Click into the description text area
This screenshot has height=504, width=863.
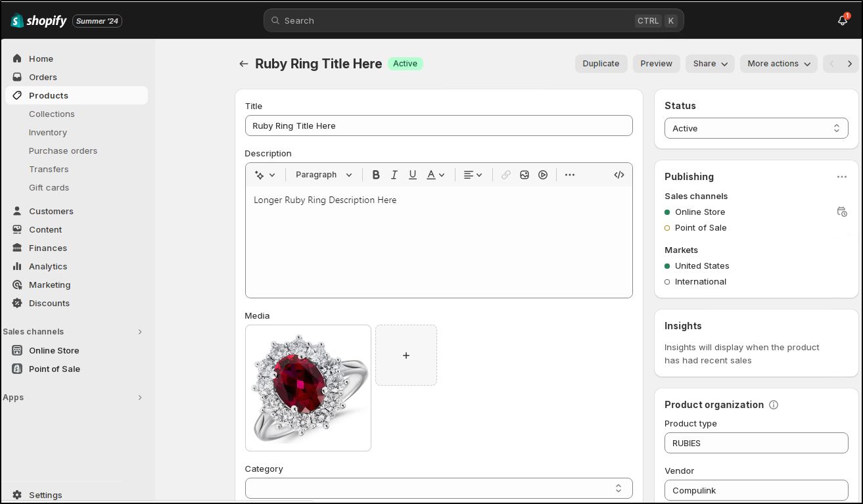point(438,242)
